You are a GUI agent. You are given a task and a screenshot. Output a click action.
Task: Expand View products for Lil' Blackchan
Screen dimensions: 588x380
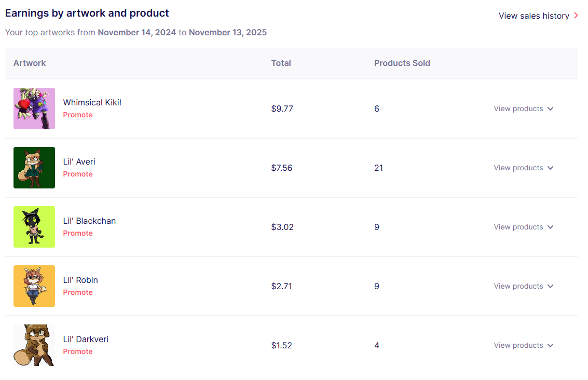pos(523,227)
